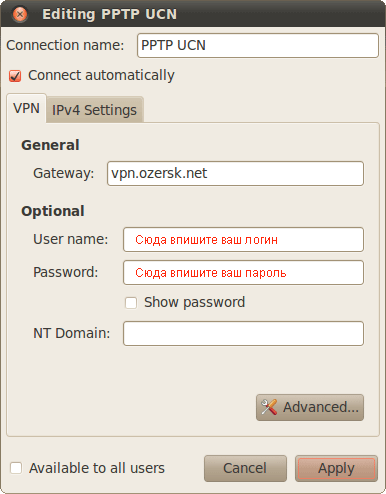Check Available to all users
The image size is (386, 494).
click(16, 468)
